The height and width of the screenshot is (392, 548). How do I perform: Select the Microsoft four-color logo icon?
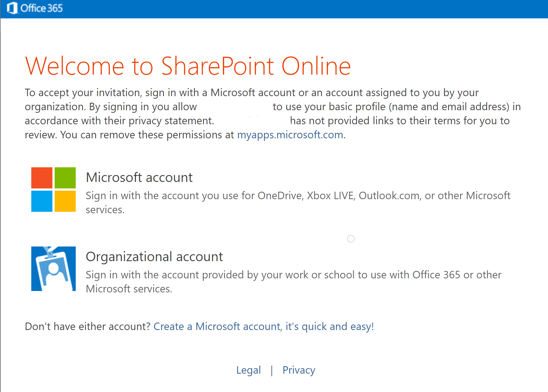coord(53,189)
